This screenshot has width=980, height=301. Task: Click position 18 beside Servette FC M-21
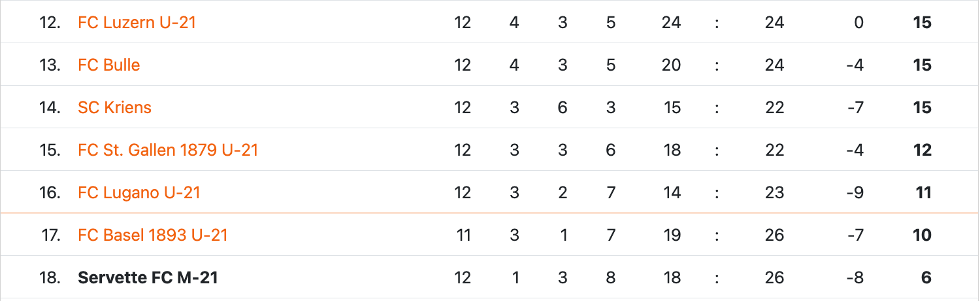[x=50, y=277]
